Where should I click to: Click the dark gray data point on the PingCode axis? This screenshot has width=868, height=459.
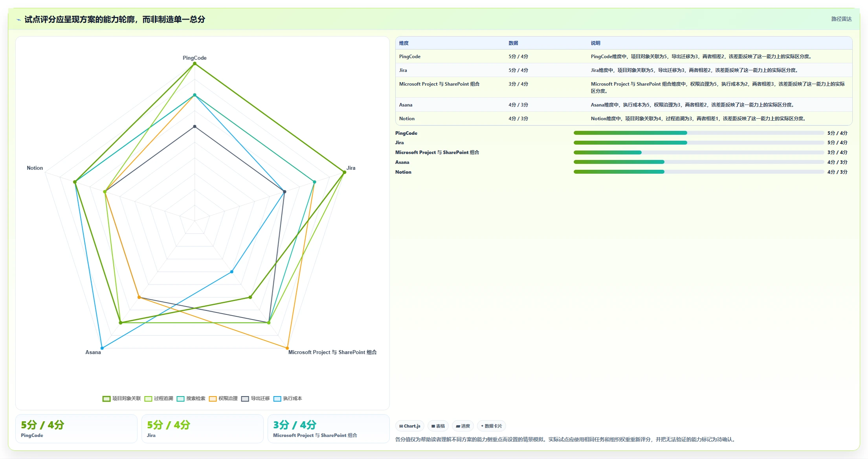tap(195, 127)
